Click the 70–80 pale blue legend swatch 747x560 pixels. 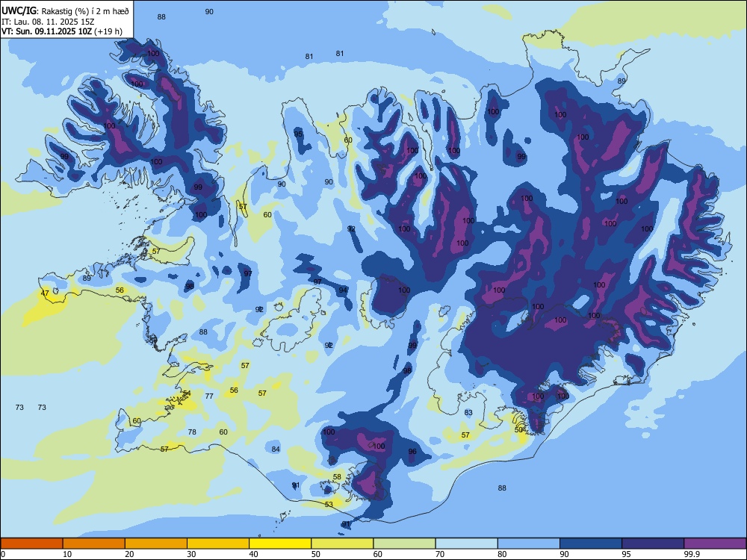click(466, 544)
